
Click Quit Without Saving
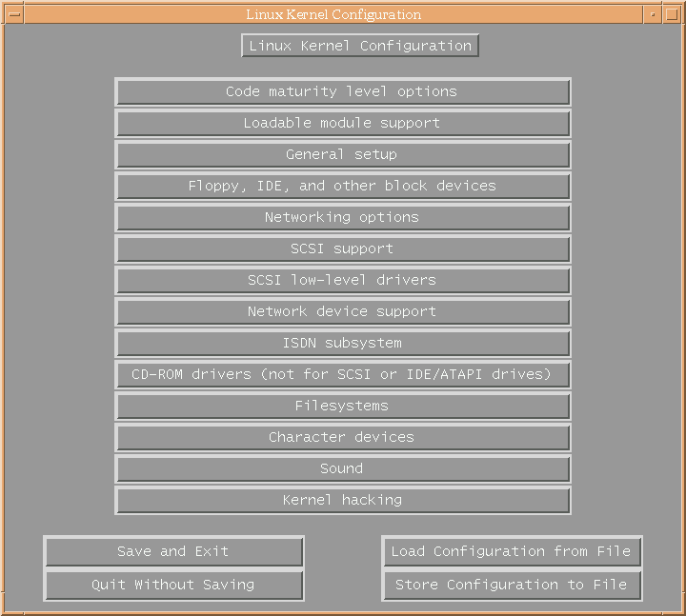coord(173,586)
